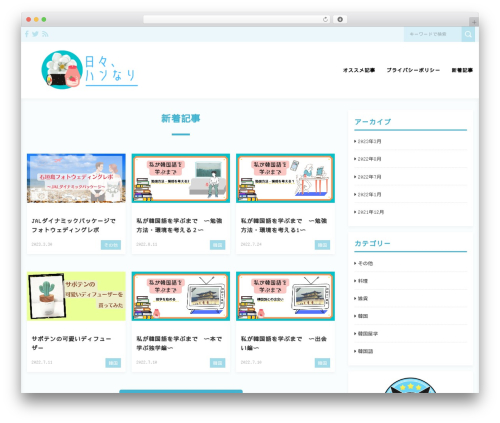Click the 新着記事 section heading

pos(181,118)
